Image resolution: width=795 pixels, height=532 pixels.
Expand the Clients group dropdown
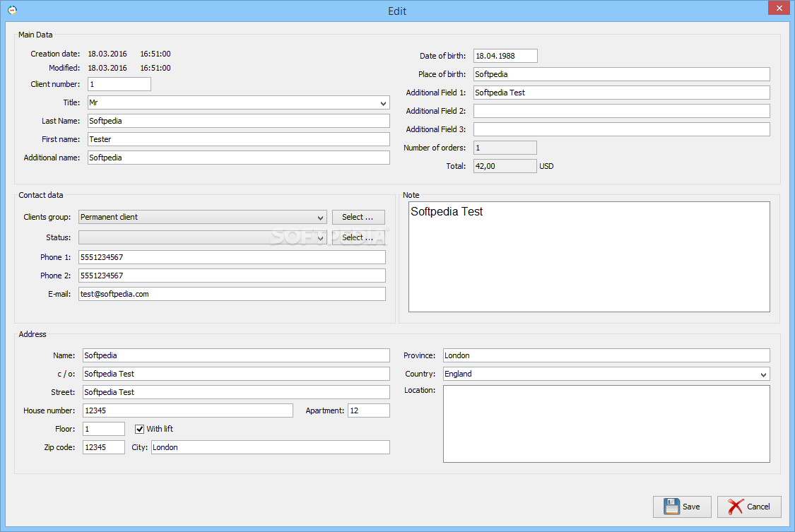pos(320,218)
